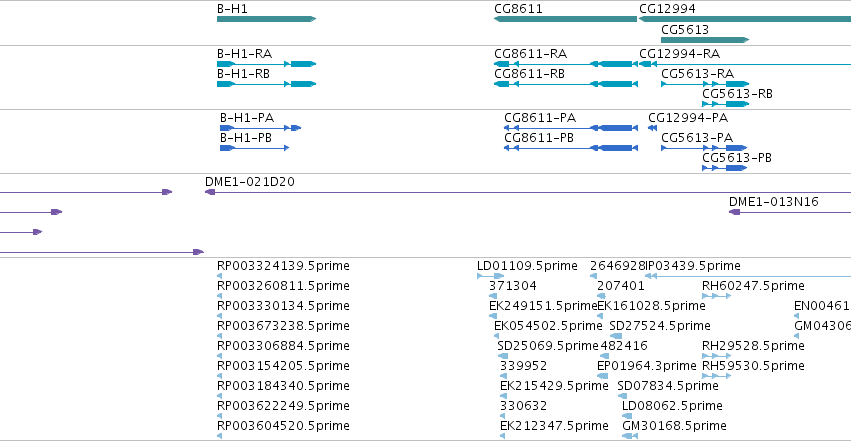Select the CG5613 gene bar
Image resolution: width=851 pixels, height=441 pixels.
(705, 40)
